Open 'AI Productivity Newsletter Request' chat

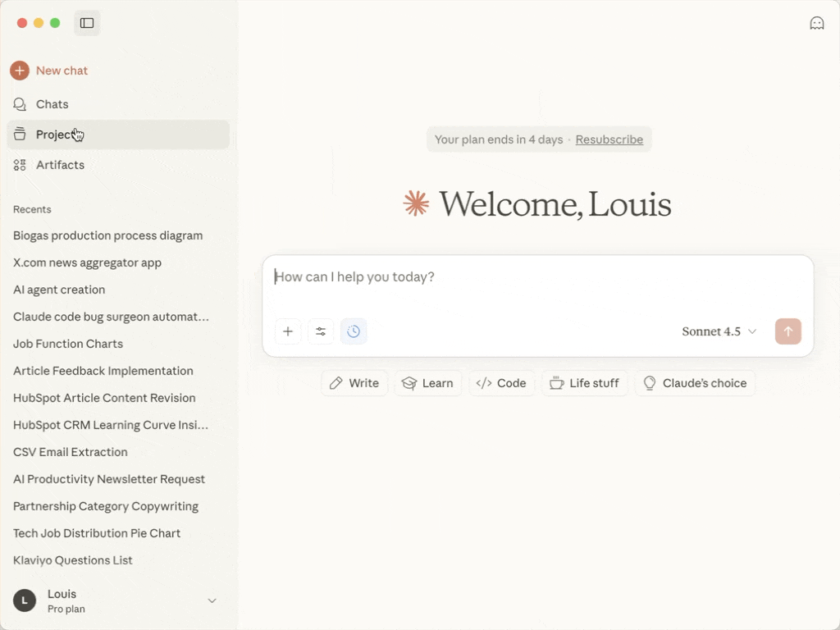tap(109, 479)
